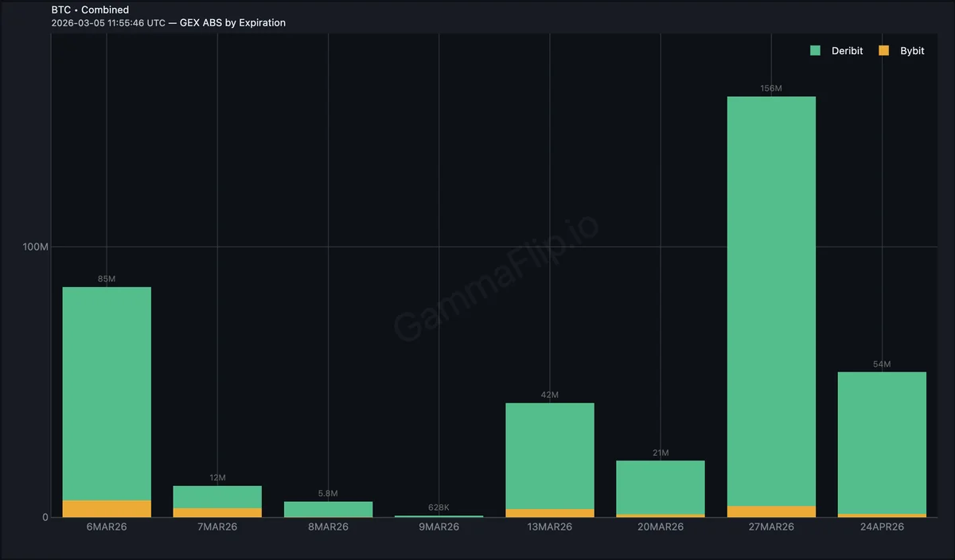Click the orange Bybit legend color swatch

[x=883, y=51]
